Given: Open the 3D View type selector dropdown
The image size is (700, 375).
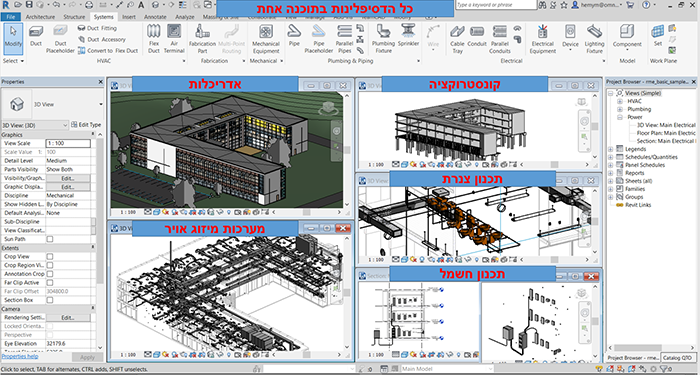Looking at the screenshot, I should pos(52,104).
